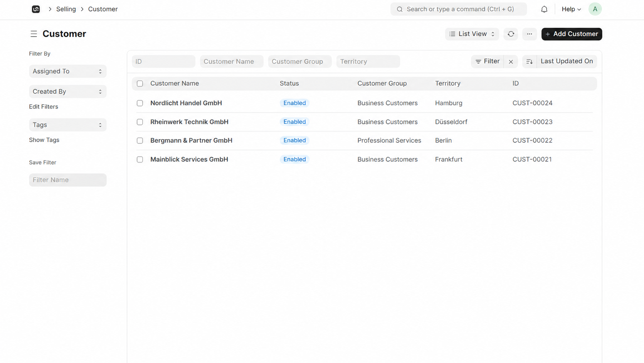
Task: Click the Edit Filters link
Action: 44,107
